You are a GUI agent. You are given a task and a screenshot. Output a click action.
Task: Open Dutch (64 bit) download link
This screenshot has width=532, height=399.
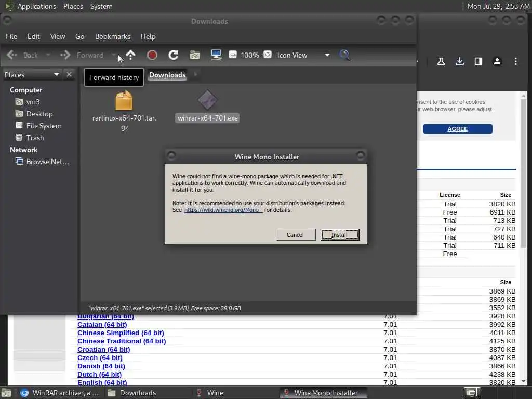click(x=99, y=375)
